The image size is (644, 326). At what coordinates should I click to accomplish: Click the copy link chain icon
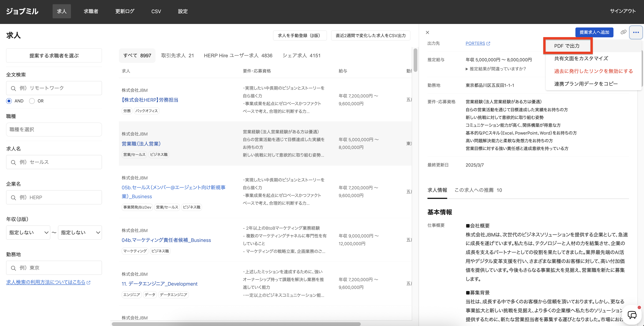[623, 32]
